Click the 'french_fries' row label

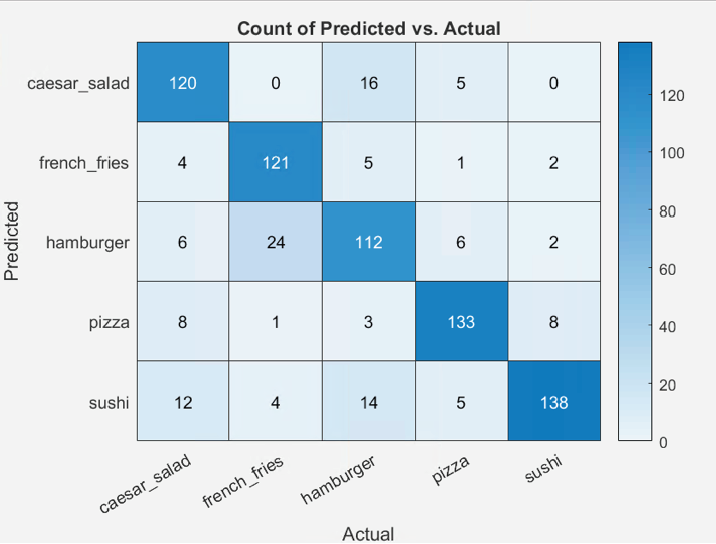pyautogui.click(x=84, y=162)
